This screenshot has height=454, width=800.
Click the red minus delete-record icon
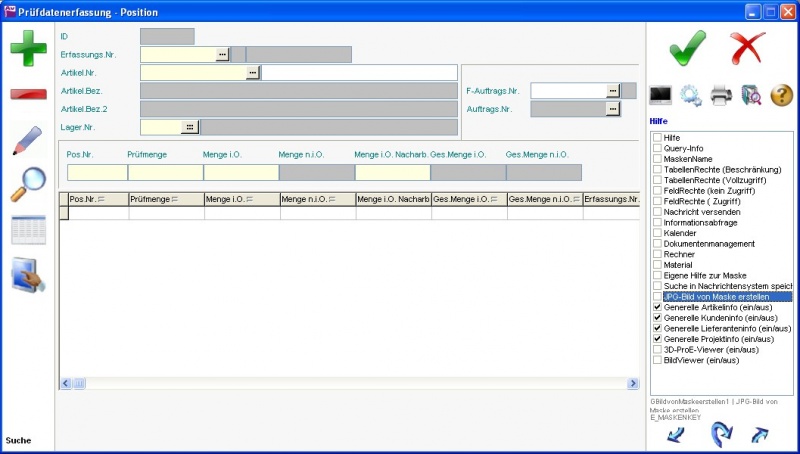tap(28, 95)
